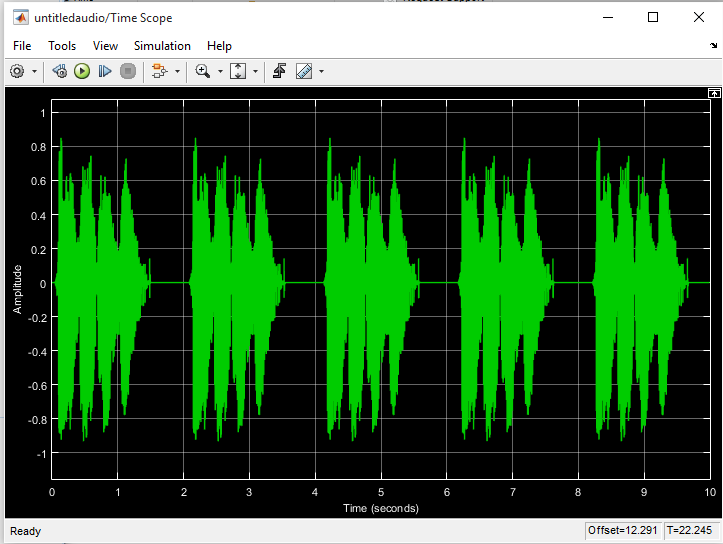Click the Offset=12.291 status field
The height and width of the screenshot is (544, 723).
tap(622, 531)
